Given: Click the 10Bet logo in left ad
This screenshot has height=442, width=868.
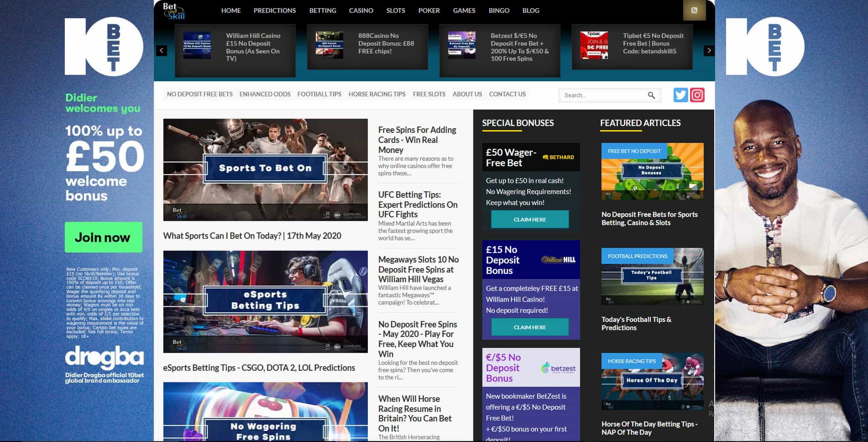Looking at the screenshot, I should (104, 47).
